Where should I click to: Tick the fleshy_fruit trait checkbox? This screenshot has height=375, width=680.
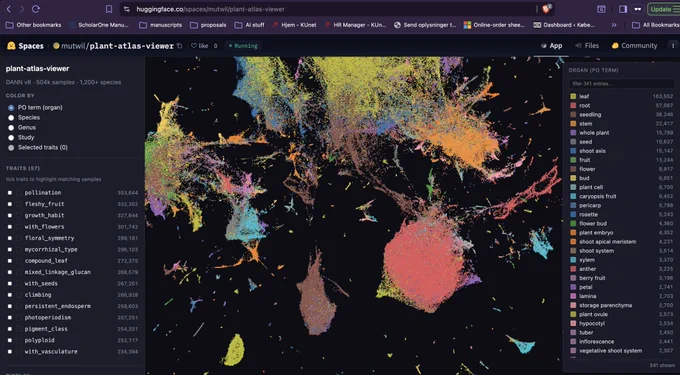pos(10,204)
